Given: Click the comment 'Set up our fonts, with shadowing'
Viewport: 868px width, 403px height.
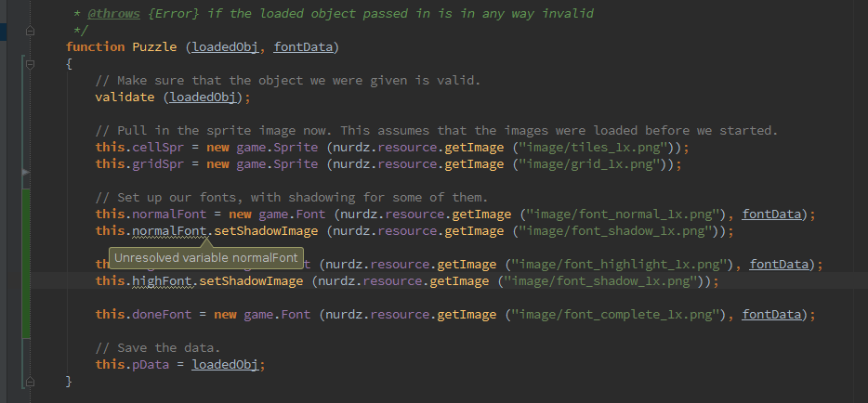Looking at the screenshot, I should (x=291, y=198).
